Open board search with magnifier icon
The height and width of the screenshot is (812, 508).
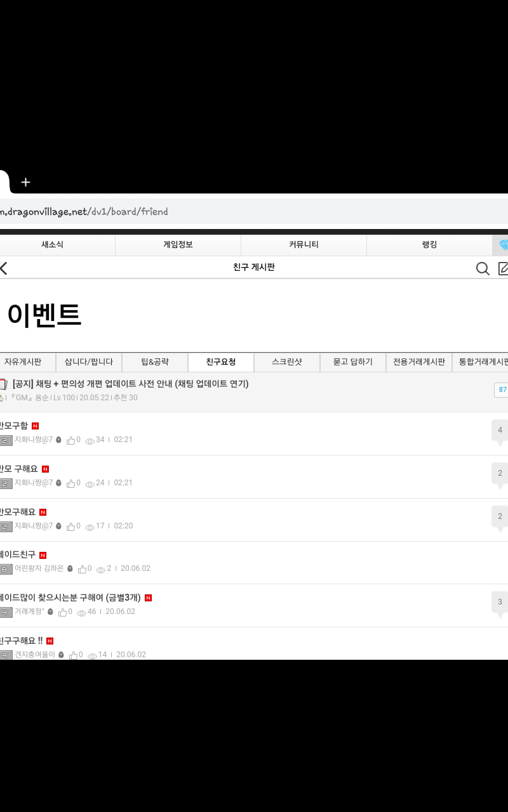(483, 268)
